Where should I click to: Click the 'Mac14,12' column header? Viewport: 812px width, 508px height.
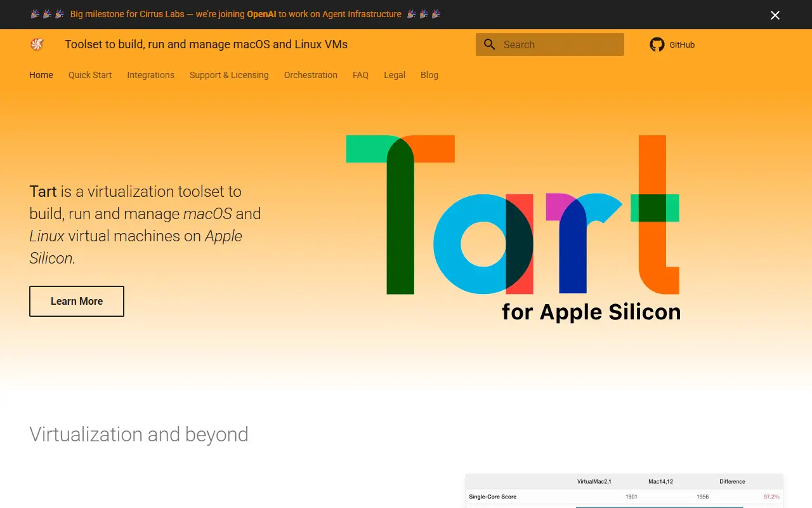660,481
